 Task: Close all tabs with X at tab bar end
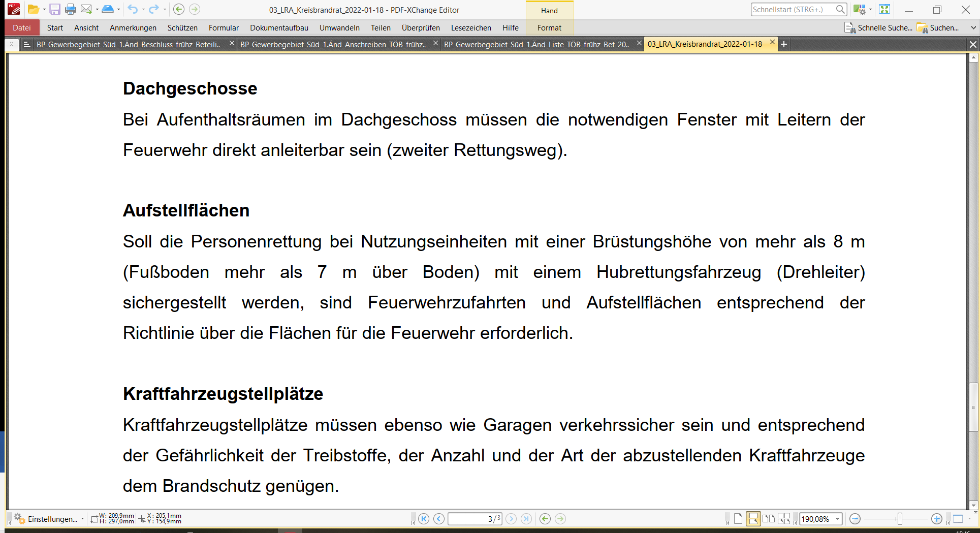pyautogui.click(x=973, y=45)
